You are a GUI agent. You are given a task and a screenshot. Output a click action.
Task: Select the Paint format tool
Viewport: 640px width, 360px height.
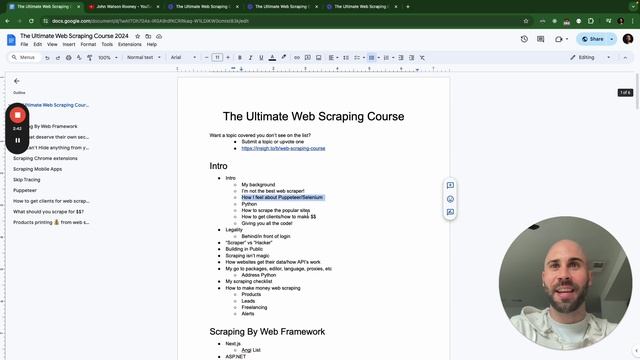pyautogui.click(x=90, y=58)
